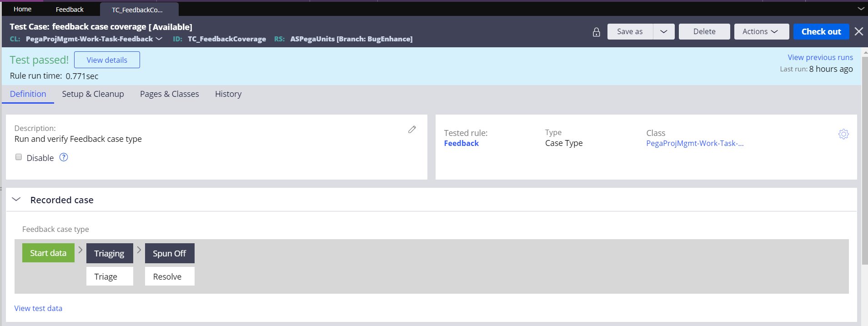
Task: Click the 'Feedback case type' label
Action: point(55,230)
